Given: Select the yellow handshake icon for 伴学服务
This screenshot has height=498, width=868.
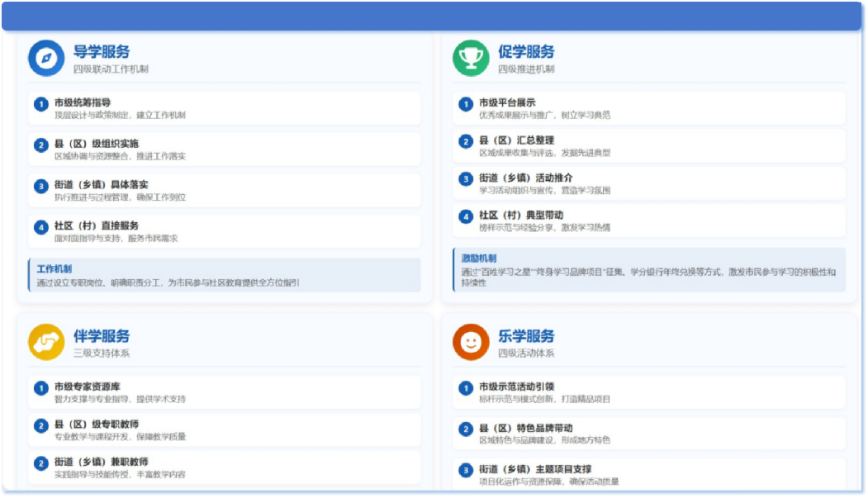Looking at the screenshot, I should pos(46,343).
